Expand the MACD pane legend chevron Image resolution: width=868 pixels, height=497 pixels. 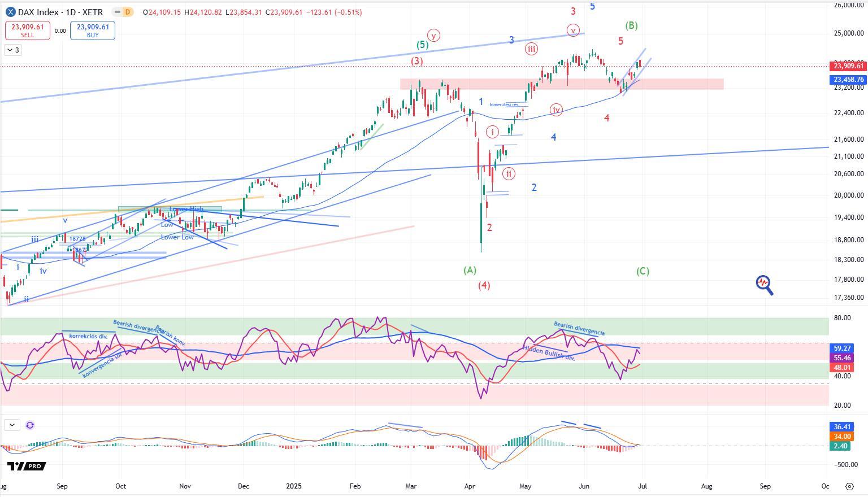click(x=12, y=425)
